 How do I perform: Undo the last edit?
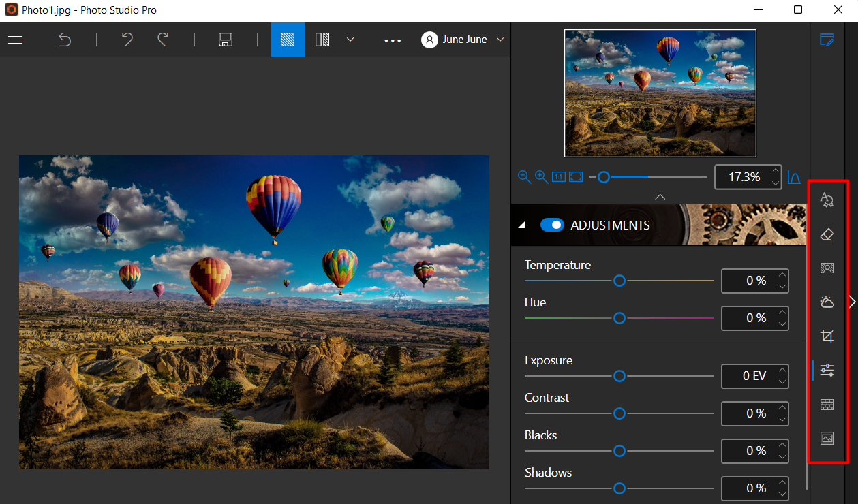127,40
